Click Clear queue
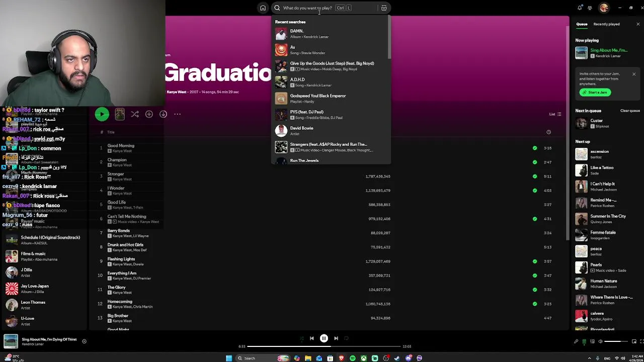644x362 pixels. pyautogui.click(x=630, y=111)
